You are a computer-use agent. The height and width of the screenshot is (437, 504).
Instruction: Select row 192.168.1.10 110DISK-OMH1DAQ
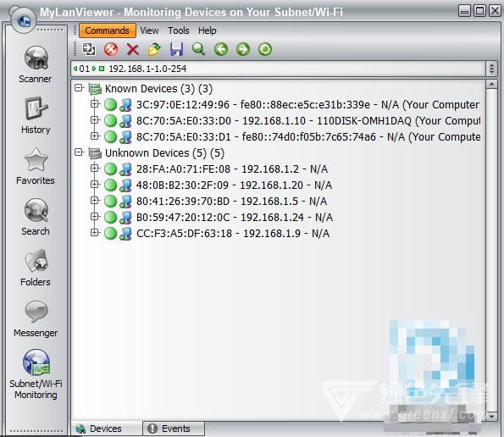point(308,121)
